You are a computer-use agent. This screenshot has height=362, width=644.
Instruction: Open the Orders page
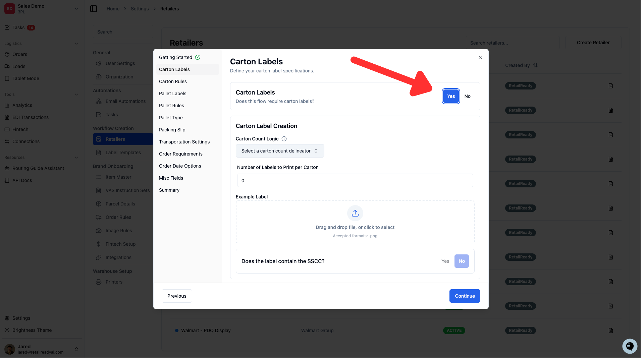(x=20, y=54)
